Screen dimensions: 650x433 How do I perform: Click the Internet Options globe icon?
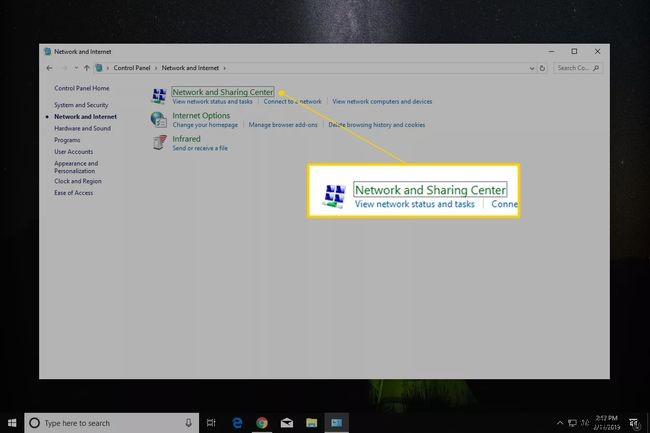159,119
